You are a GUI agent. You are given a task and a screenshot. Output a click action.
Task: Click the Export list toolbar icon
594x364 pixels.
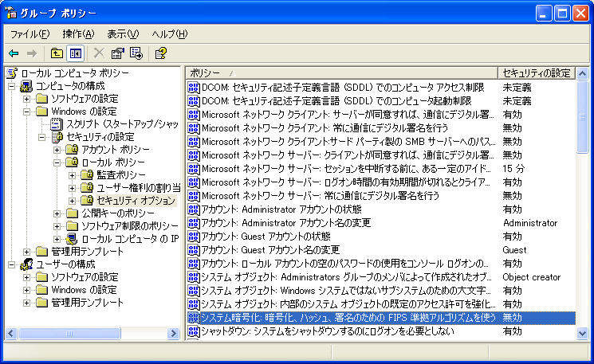click(136, 53)
